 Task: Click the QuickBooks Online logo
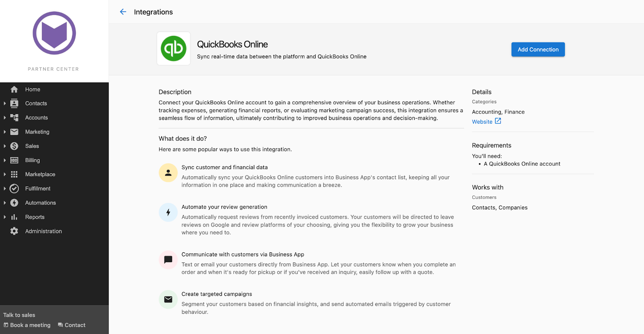pos(173,49)
